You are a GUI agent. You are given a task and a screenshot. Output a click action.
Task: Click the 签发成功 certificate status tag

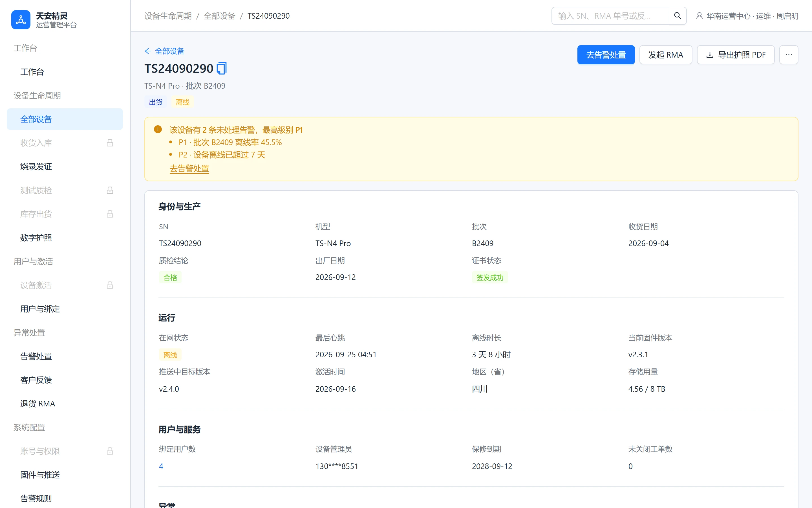pos(489,277)
